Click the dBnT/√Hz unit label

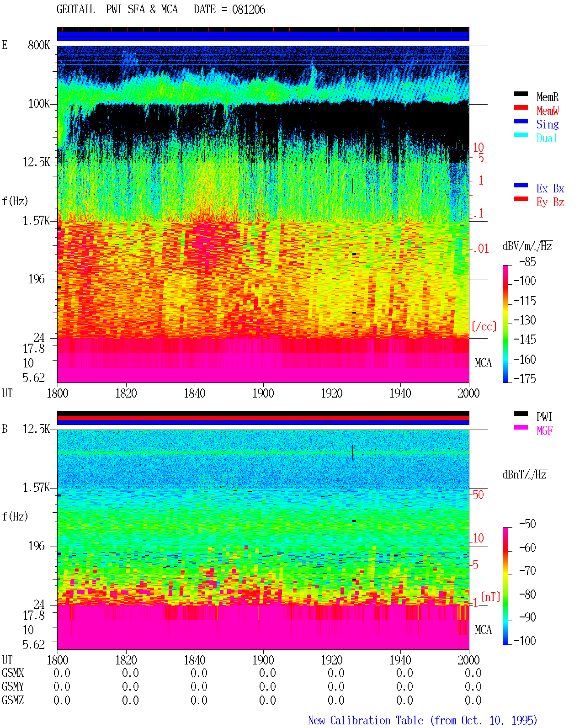[x=525, y=474]
